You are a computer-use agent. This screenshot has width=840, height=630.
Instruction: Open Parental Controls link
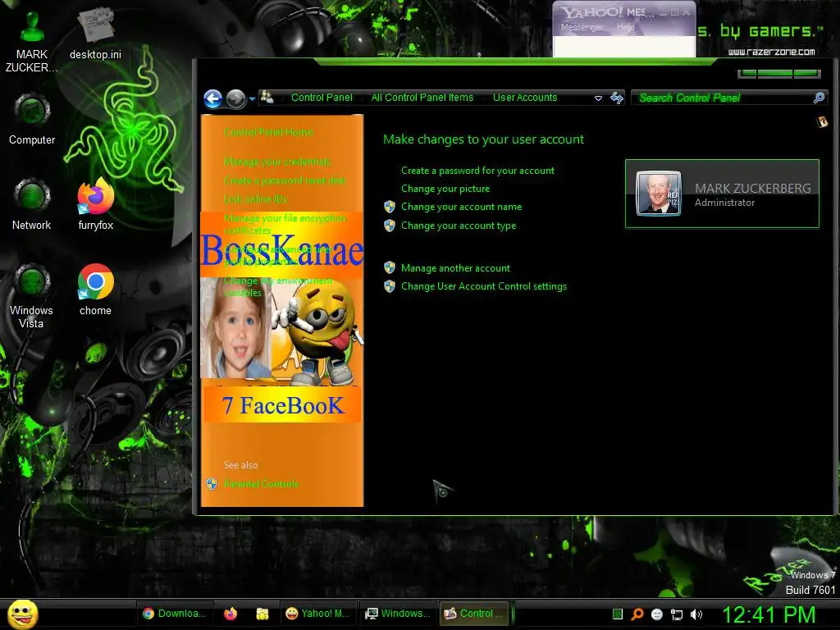(261, 484)
